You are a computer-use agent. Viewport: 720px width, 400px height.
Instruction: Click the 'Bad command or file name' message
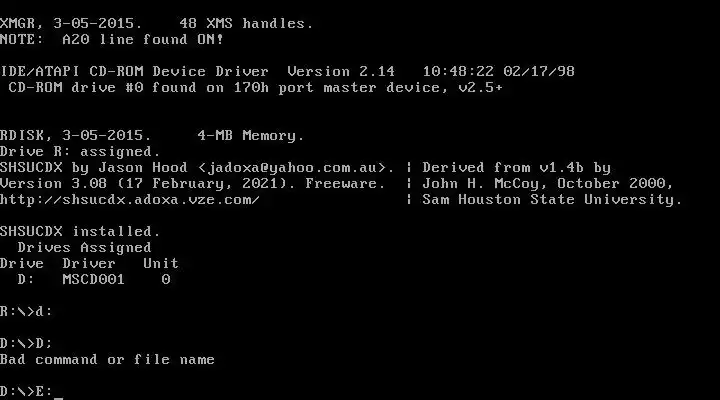point(107,360)
